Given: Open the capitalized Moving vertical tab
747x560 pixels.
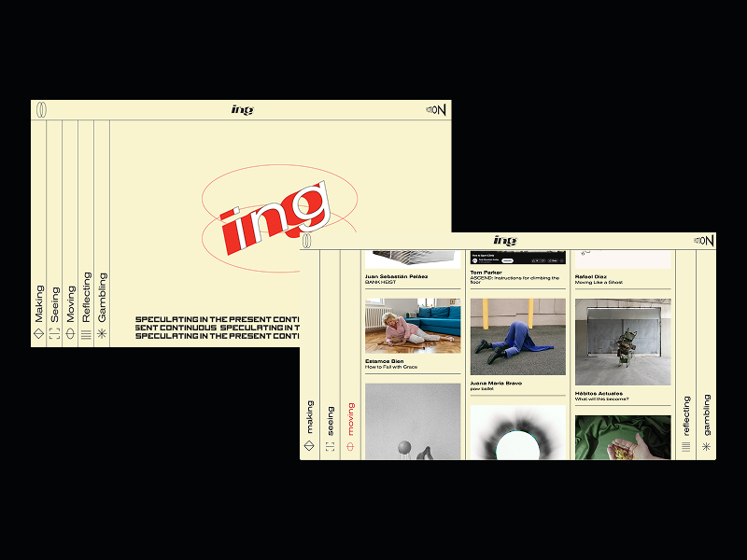Looking at the screenshot, I should pyautogui.click(x=71, y=303).
